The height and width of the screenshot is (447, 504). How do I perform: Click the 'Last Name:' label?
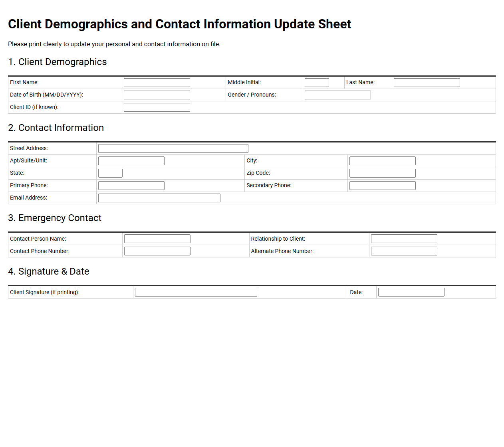pyautogui.click(x=360, y=82)
